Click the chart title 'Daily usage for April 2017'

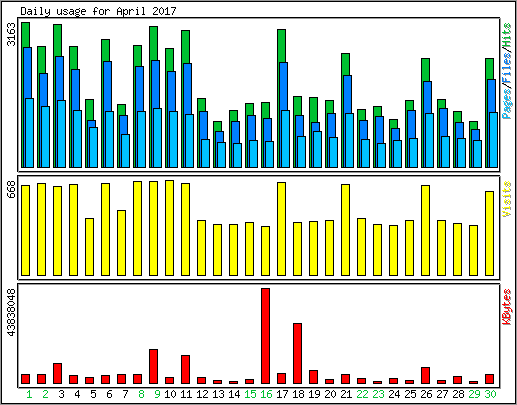tap(98, 12)
